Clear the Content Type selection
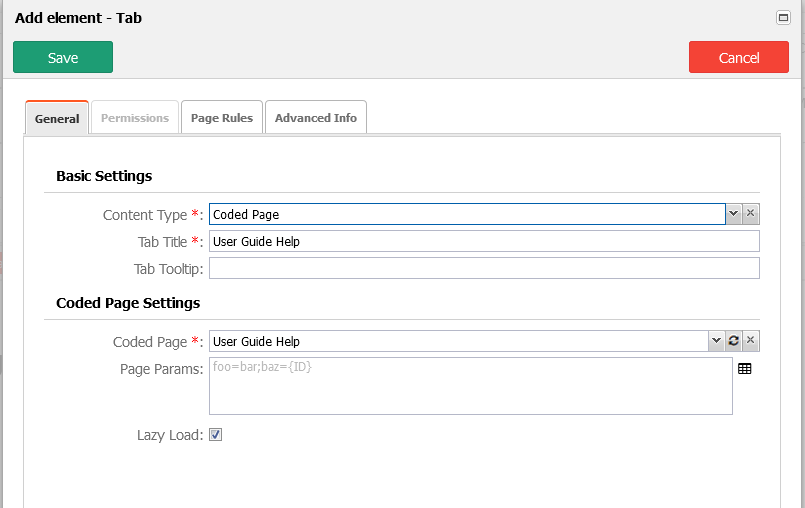The height and width of the screenshot is (508, 805). (x=751, y=214)
